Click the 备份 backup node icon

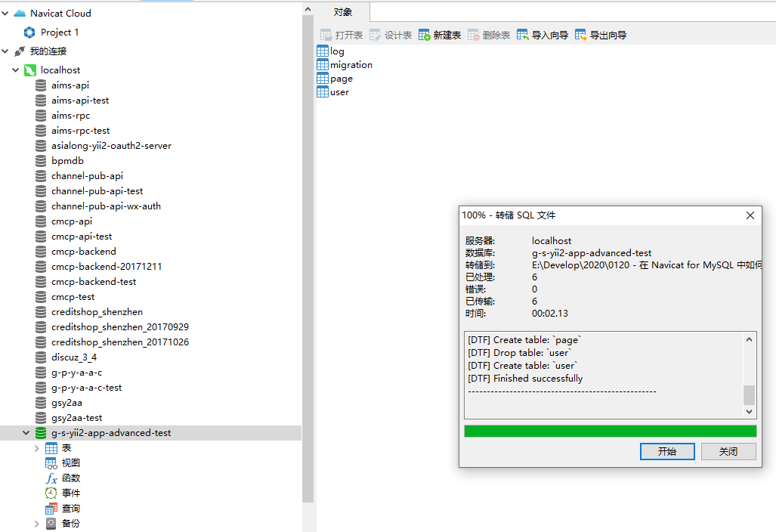pyautogui.click(x=51, y=524)
